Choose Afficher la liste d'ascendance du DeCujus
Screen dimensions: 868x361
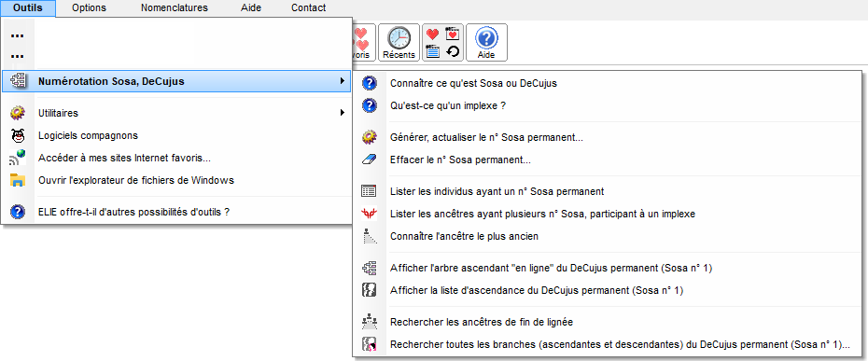[x=607, y=290]
